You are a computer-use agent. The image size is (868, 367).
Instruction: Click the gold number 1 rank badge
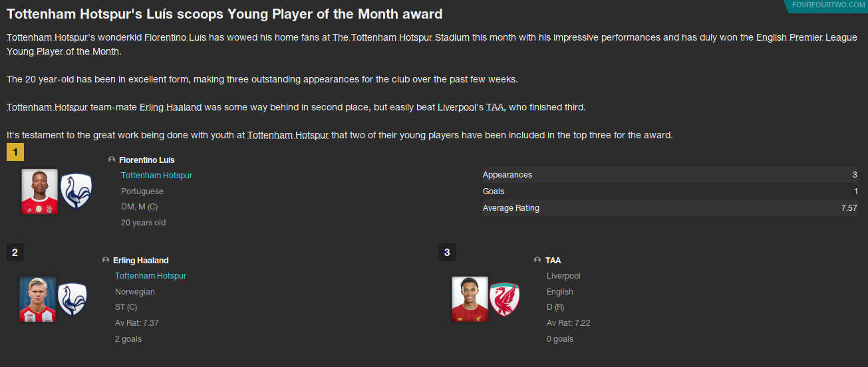coord(15,152)
